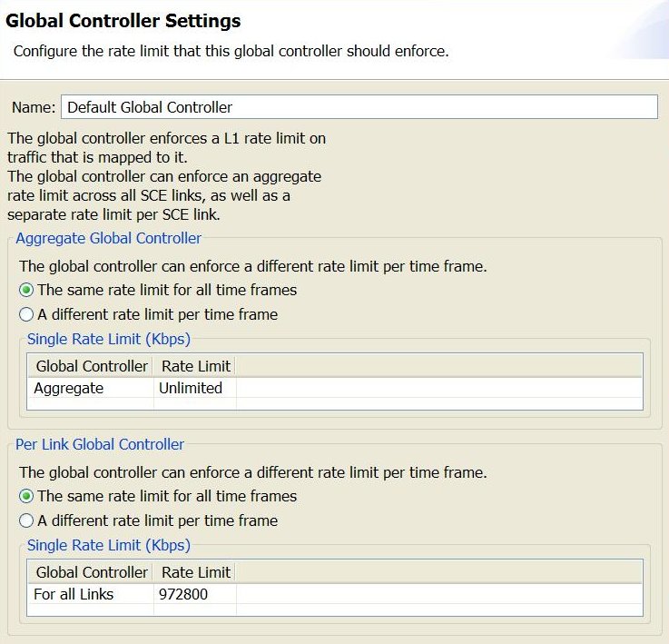Click the Name input field
The image size is (669, 644).
click(359, 107)
